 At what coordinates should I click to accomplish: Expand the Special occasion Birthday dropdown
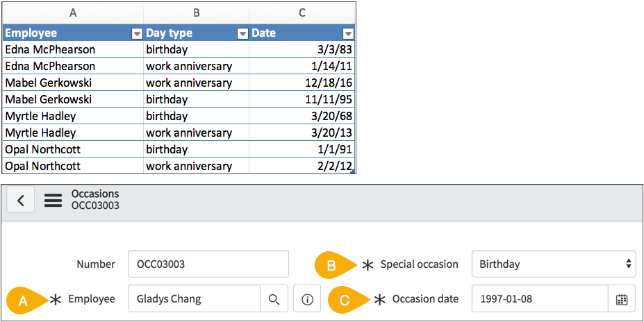click(553, 264)
